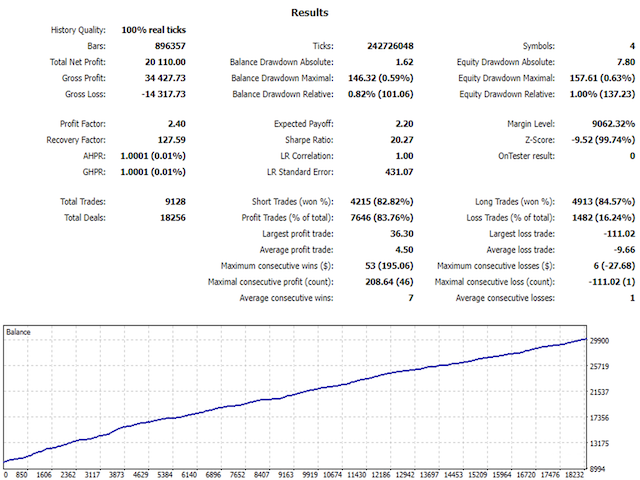Click Long Trades value 4913 (84.57%)

pyautogui.click(x=603, y=202)
